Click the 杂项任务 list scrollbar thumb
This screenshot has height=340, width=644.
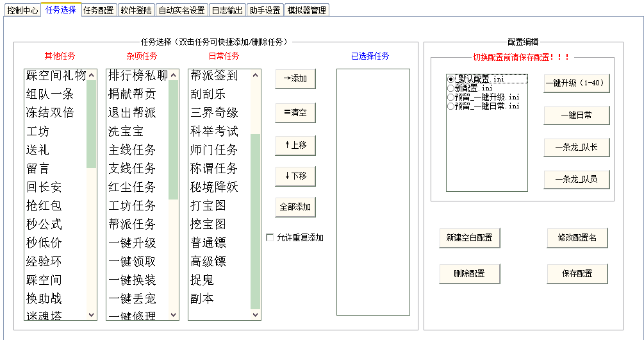pyautogui.click(x=173, y=140)
